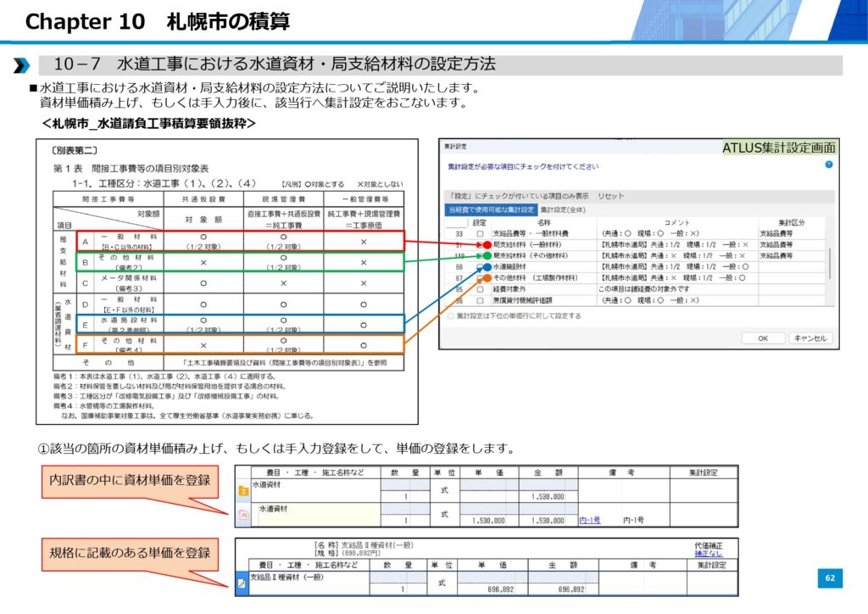Toggle 集計設定は下位の単価行に対して設定する checkbox

[x=451, y=315]
